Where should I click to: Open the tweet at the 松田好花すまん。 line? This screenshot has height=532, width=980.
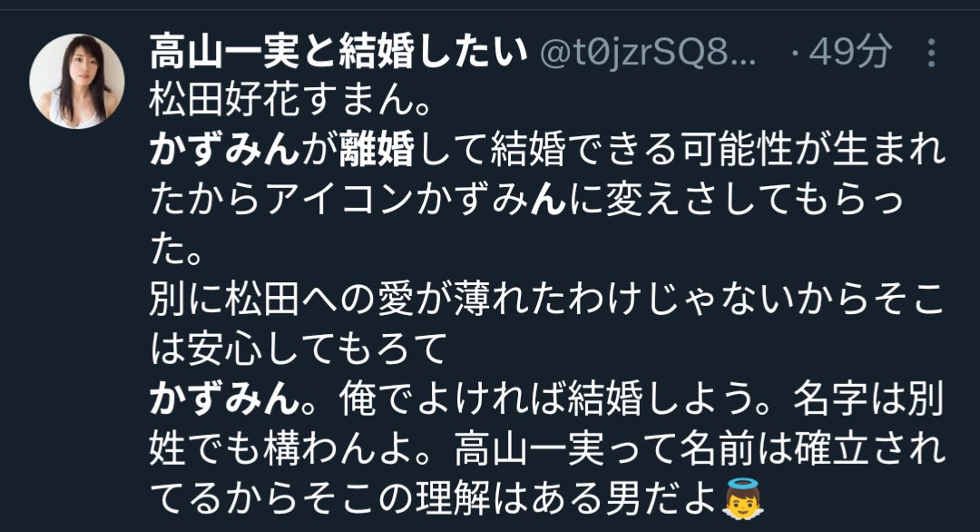290,100
